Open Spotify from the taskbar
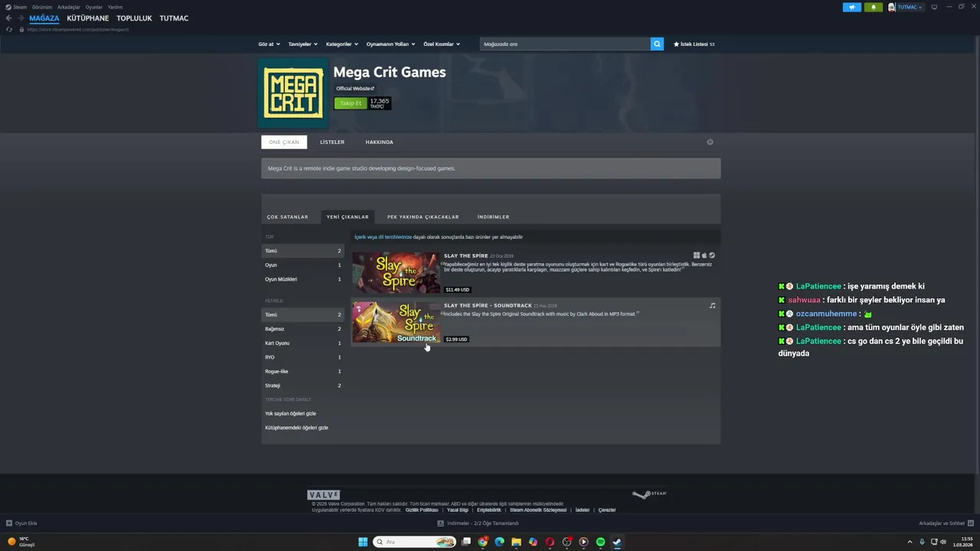 (600, 542)
